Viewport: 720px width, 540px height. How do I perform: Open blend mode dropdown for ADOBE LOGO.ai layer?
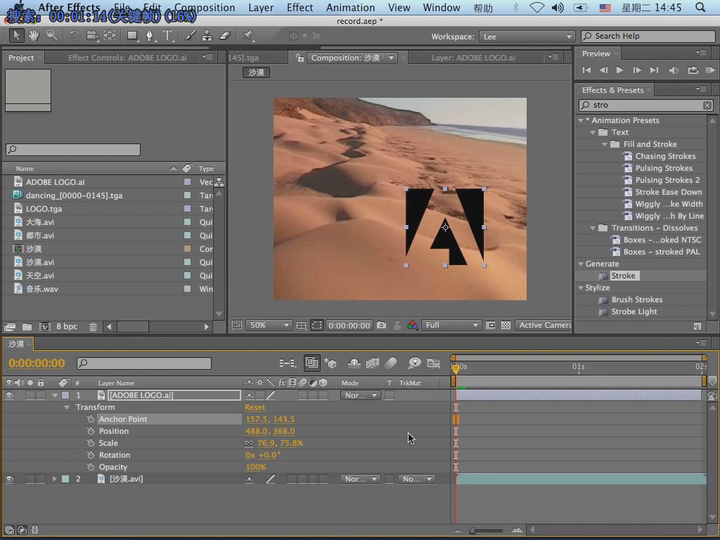pos(360,395)
